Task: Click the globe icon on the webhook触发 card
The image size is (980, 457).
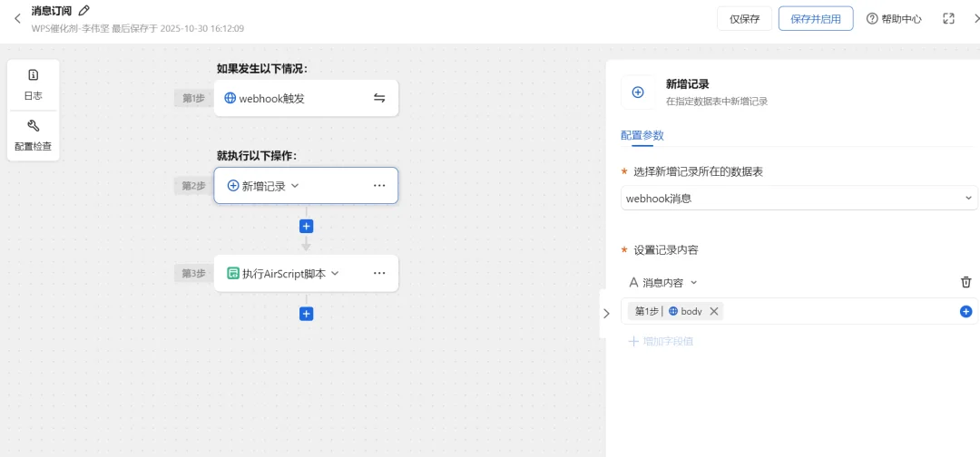Action: pos(230,98)
